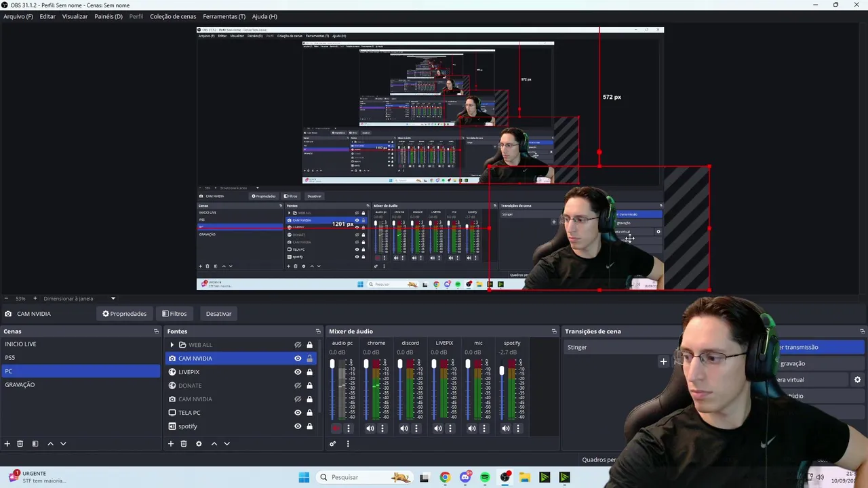Image resolution: width=868 pixels, height=488 pixels.
Task: Open options menu for mic channel
Action: 484,428
